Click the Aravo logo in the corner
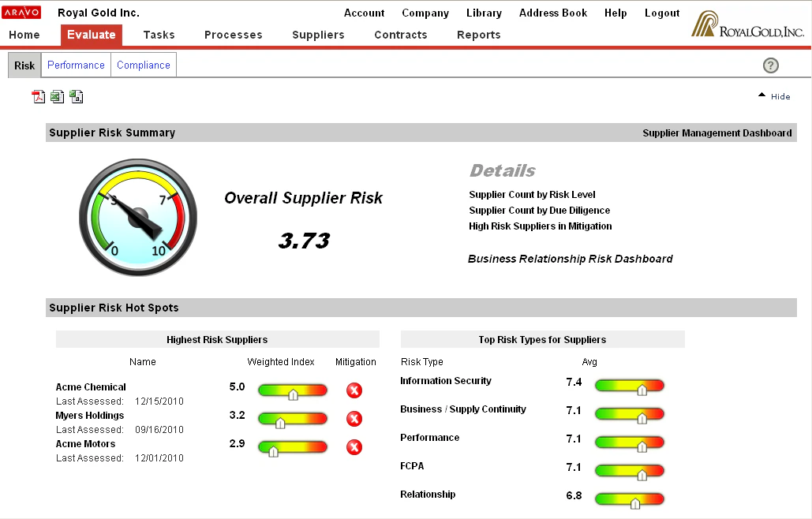This screenshot has height=519, width=812. (22, 12)
